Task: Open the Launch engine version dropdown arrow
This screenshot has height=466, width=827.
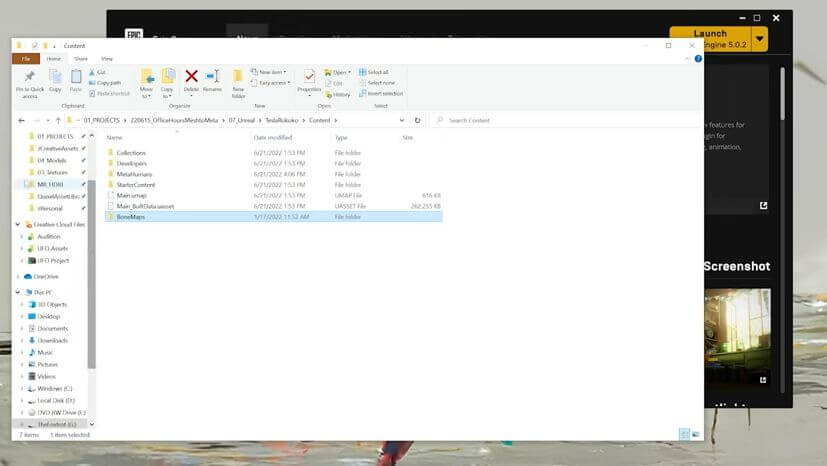Action: [759, 39]
